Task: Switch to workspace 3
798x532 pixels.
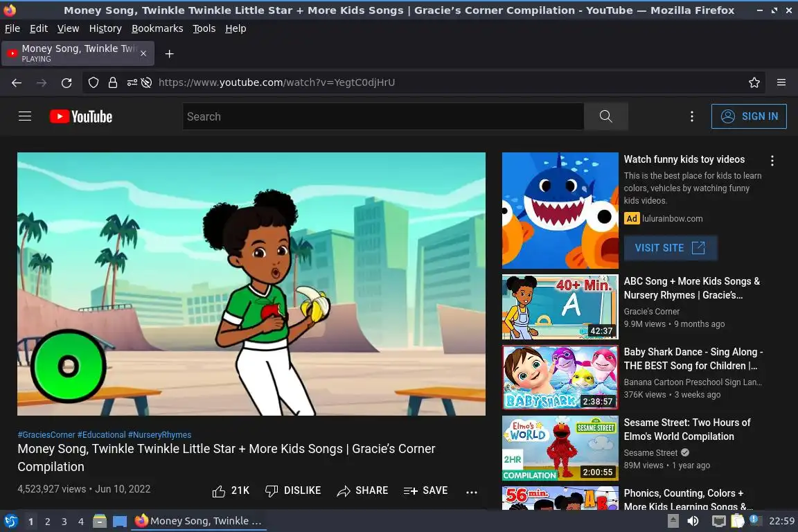Action: click(x=64, y=522)
